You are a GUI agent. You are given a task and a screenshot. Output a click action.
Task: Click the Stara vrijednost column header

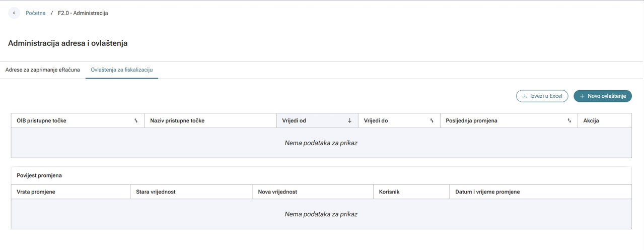(191, 192)
